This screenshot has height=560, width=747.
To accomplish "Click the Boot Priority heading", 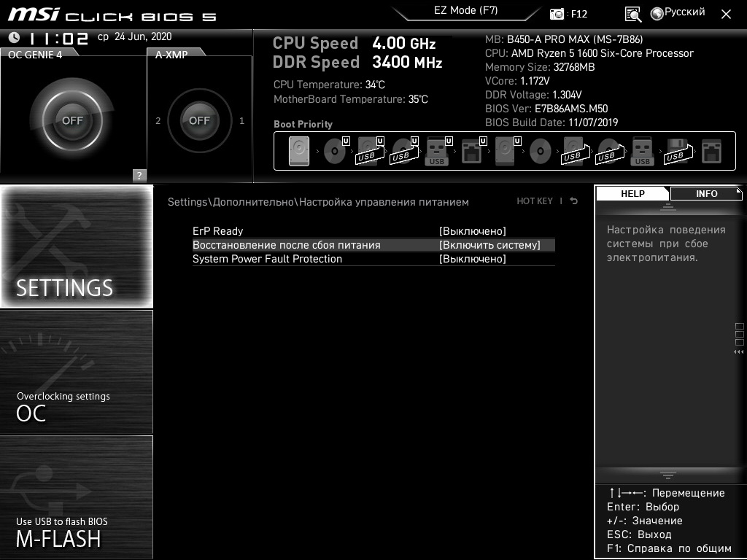I will pyautogui.click(x=303, y=124).
